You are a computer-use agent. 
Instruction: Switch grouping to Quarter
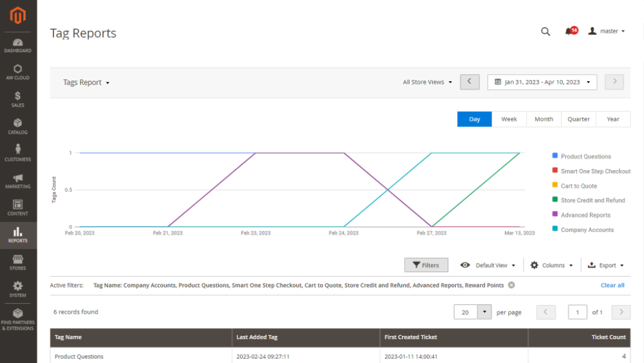pyautogui.click(x=578, y=119)
